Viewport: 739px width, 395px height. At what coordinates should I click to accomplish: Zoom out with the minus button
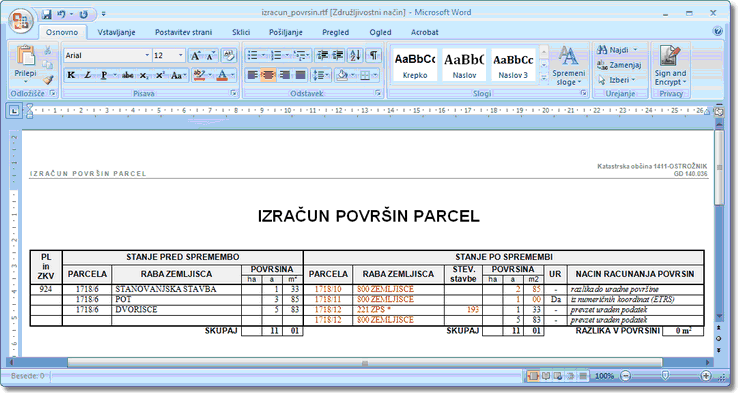point(625,376)
